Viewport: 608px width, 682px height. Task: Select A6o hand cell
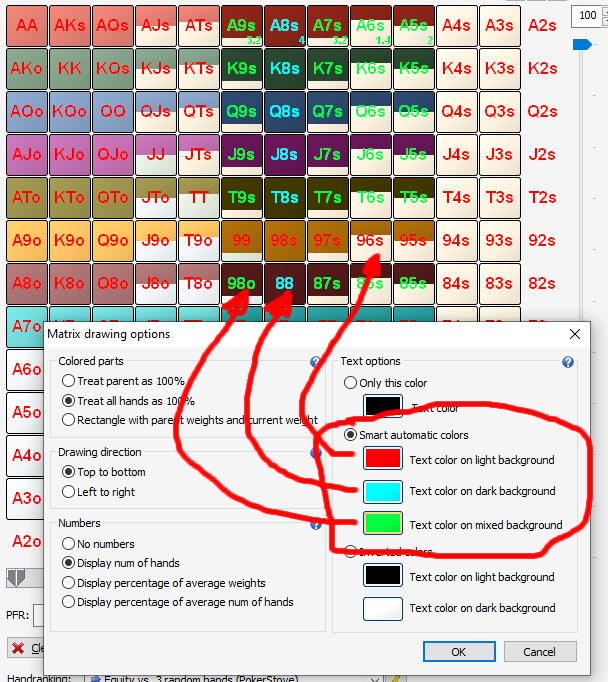(25, 370)
